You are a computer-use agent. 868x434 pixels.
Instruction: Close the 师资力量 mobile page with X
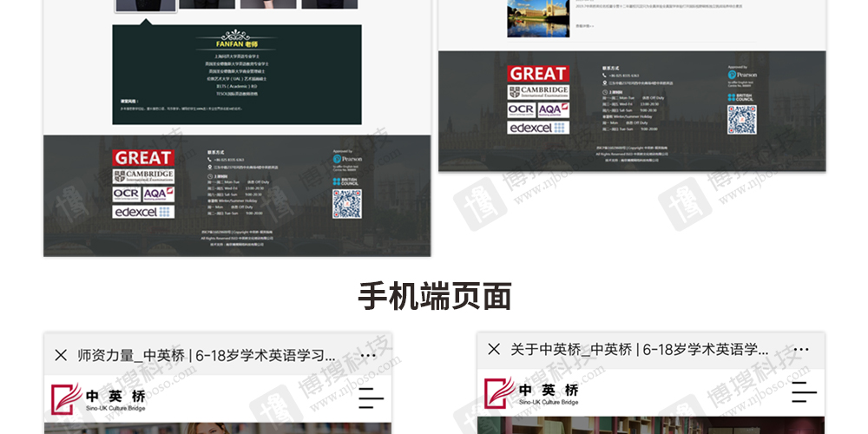[61, 355]
